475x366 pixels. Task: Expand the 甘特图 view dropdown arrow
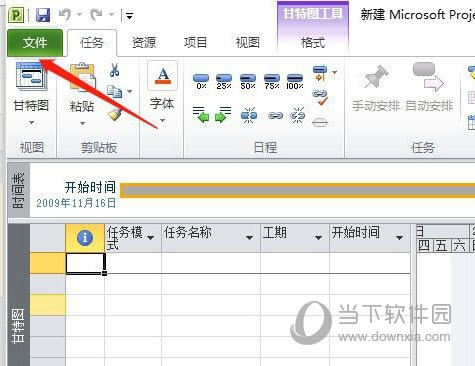pos(31,123)
